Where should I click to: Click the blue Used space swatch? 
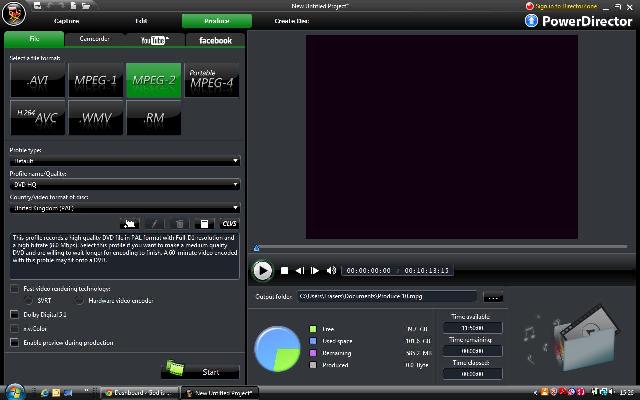(x=313, y=341)
